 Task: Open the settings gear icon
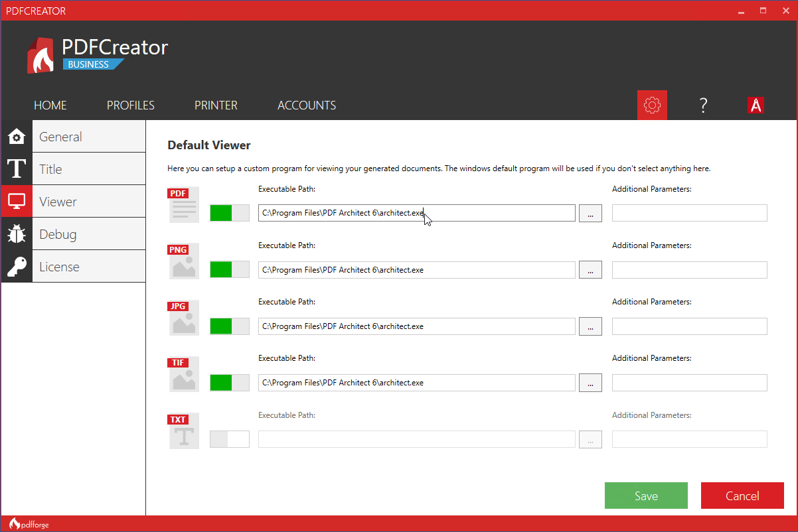tap(652, 105)
